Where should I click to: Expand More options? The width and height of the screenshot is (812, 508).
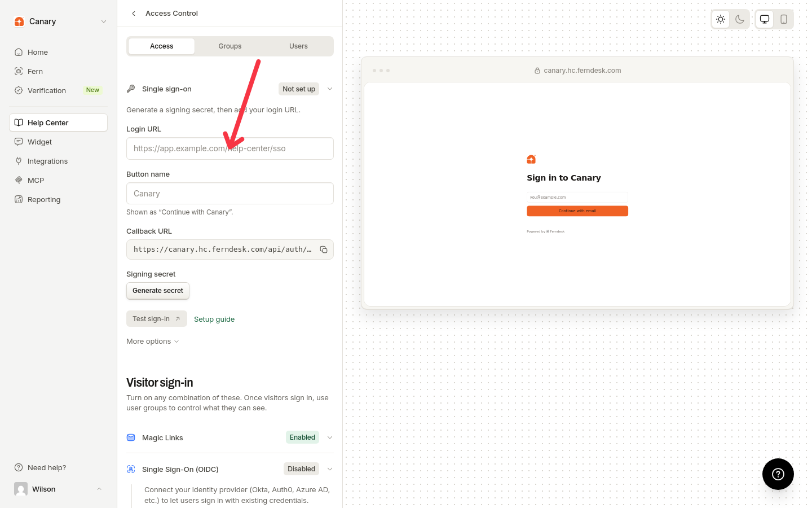pos(153,341)
